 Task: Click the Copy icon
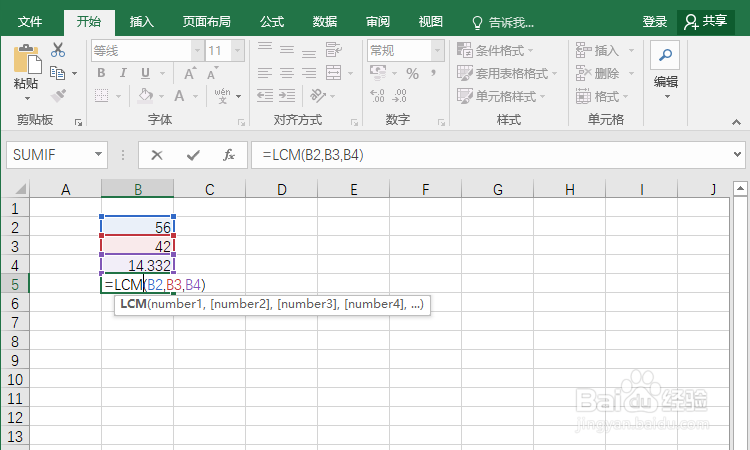pos(57,73)
